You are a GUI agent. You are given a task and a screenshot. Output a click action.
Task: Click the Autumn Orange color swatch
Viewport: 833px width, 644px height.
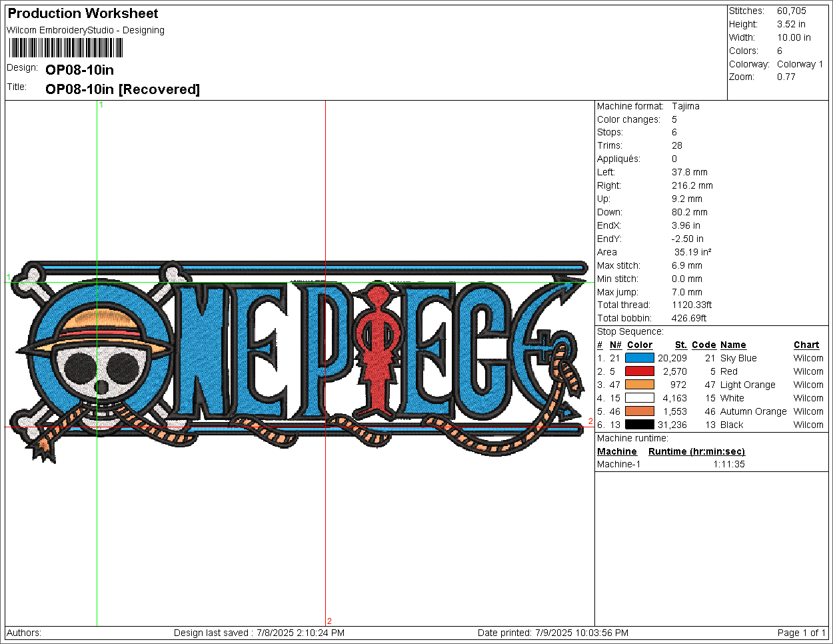point(640,411)
